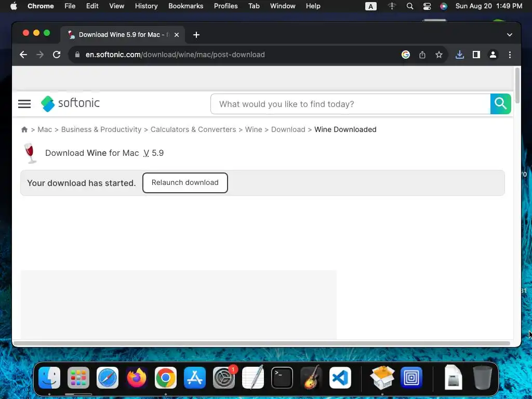This screenshot has width=532, height=399.
Task: Open Control Center in menu bar
Action: pos(427,6)
